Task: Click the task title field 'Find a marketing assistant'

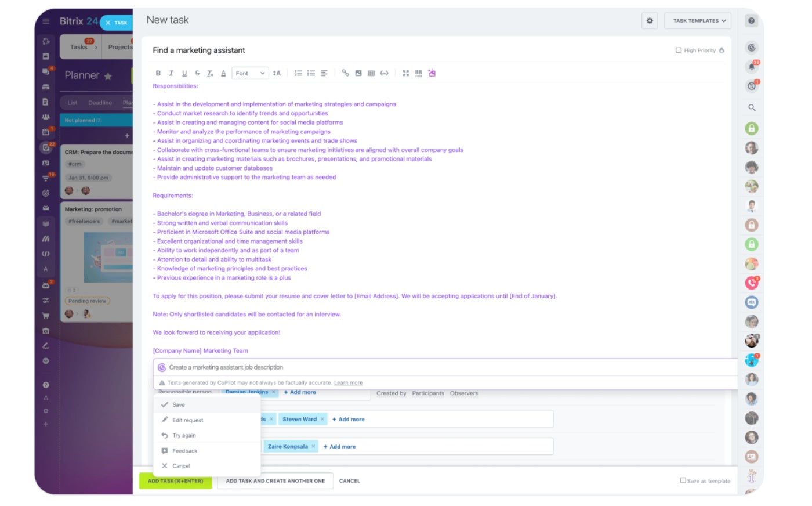Action: 199,50
